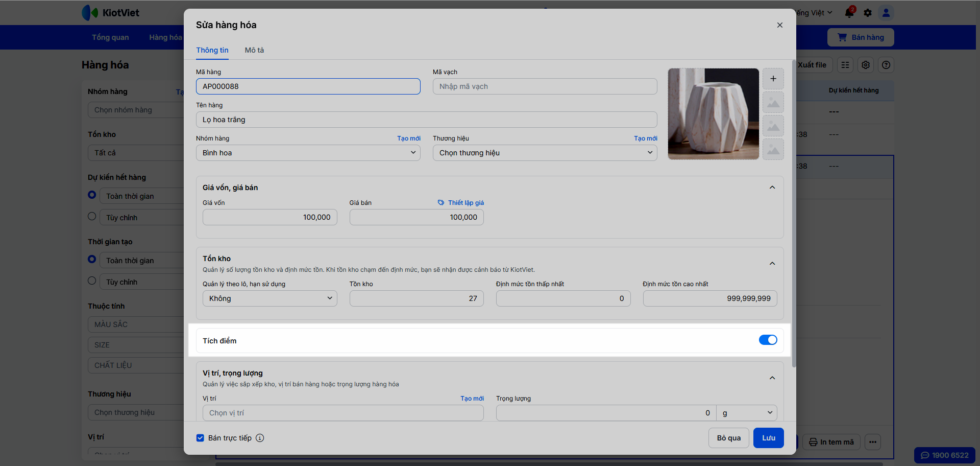Click the info icon beside Bán trực tiếp
The image size is (980, 466).
[x=260, y=438]
